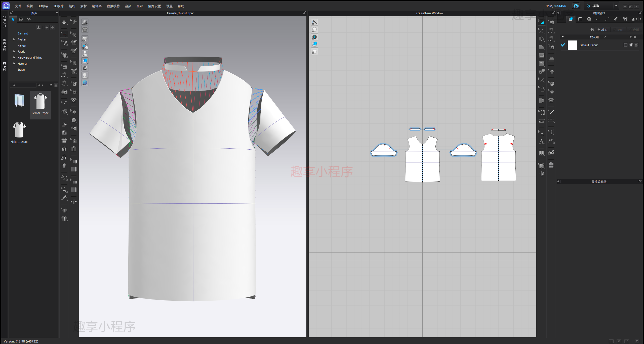
Task: Collapse the 属性编辑器 panel arrow
Action: point(558,181)
